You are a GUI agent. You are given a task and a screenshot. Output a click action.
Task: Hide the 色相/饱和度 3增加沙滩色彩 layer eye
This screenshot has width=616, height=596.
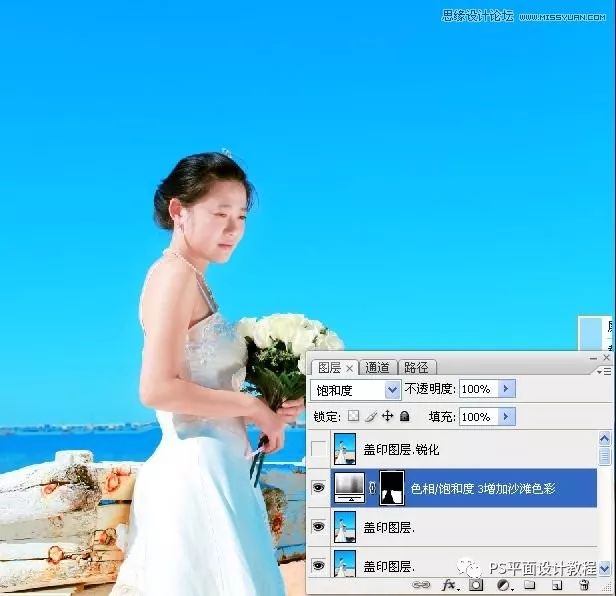coord(318,488)
